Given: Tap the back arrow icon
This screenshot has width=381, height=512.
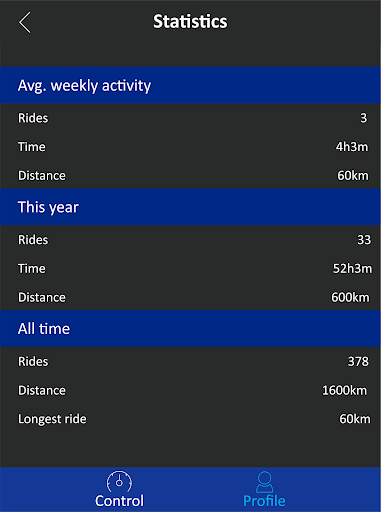Looking at the screenshot, I should pyautogui.click(x=25, y=22).
